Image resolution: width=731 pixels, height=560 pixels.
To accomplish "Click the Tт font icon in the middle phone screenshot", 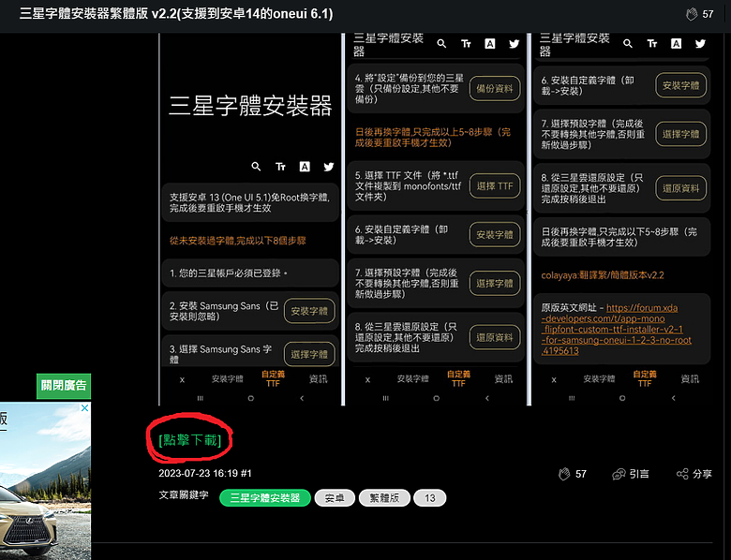I will click(x=466, y=44).
